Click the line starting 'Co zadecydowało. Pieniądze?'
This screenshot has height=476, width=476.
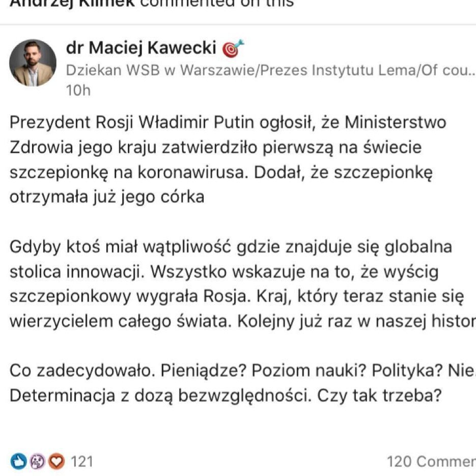click(239, 372)
